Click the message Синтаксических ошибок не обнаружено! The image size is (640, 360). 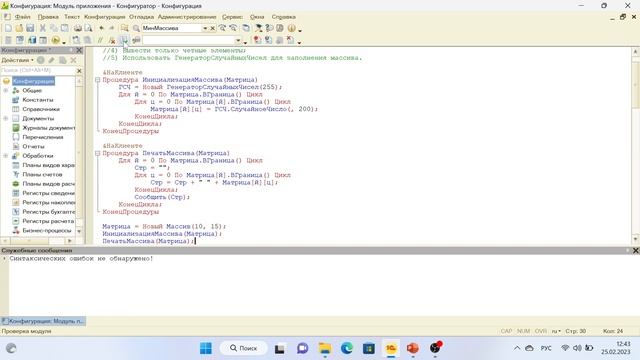(x=81, y=259)
